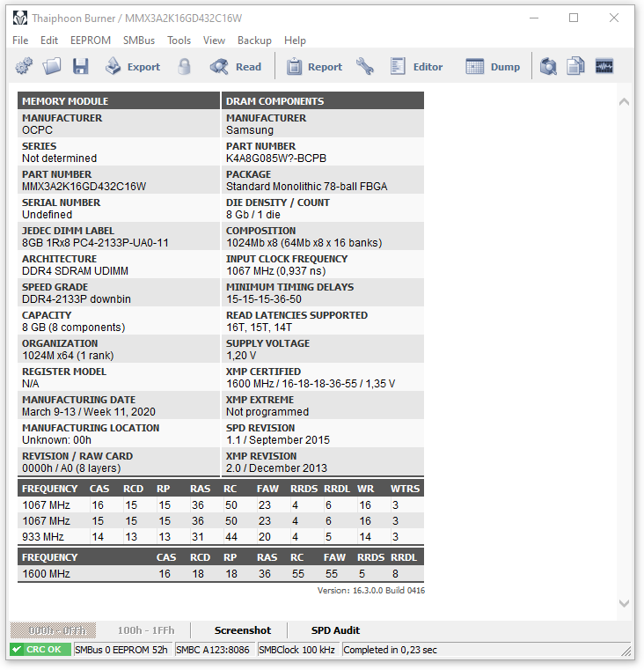The image size is (644, 670).
Task: Click the padlock icon in toolbar
Action: (x=184, y=67)
